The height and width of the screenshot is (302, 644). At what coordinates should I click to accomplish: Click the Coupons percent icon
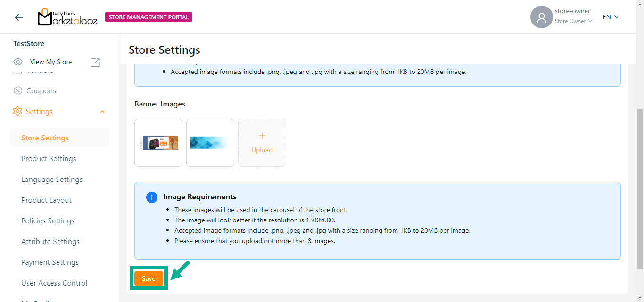pyautogui.click(x=18, y=90)
